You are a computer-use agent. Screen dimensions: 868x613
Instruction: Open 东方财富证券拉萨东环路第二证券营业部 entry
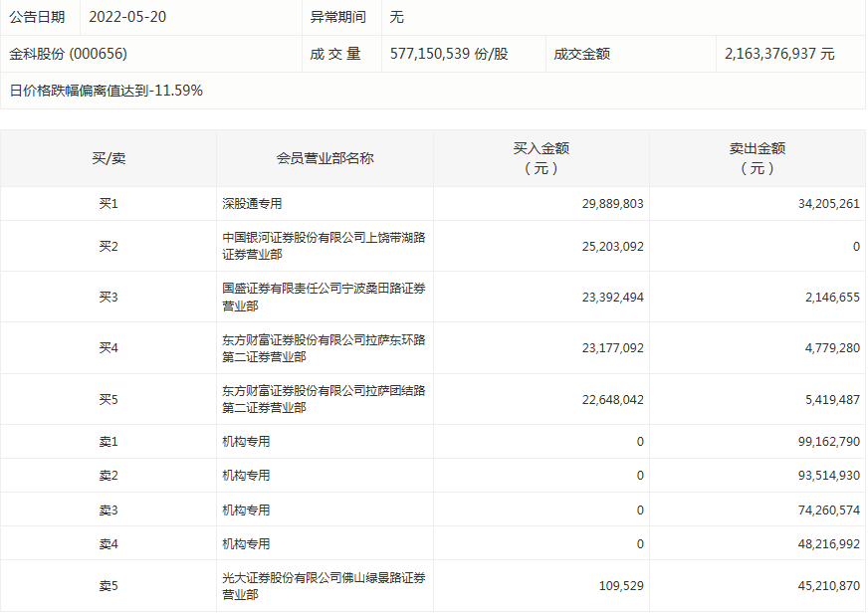(x=324, y=347)
